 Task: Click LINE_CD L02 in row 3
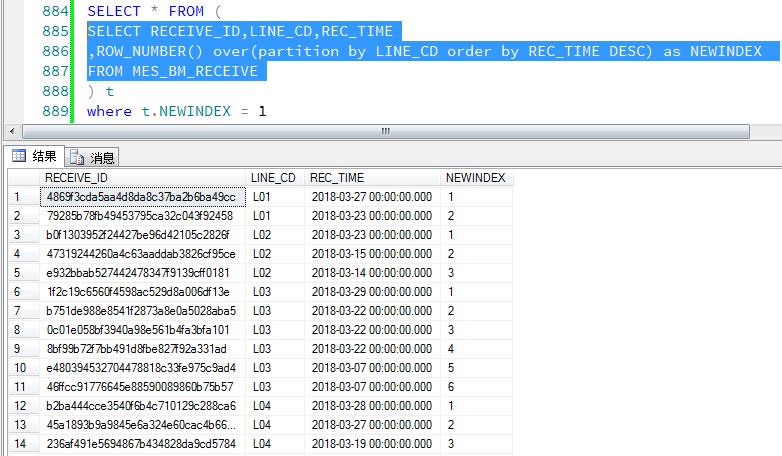point(274,235)
